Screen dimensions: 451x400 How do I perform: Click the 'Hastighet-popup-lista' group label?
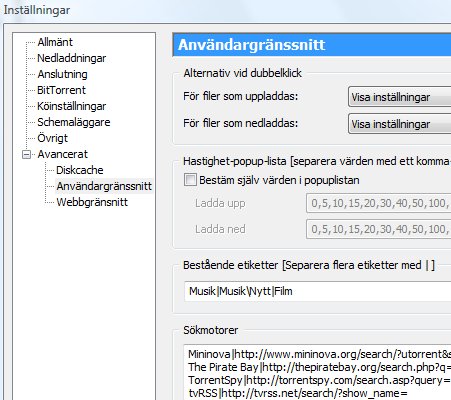click(317, 161)
